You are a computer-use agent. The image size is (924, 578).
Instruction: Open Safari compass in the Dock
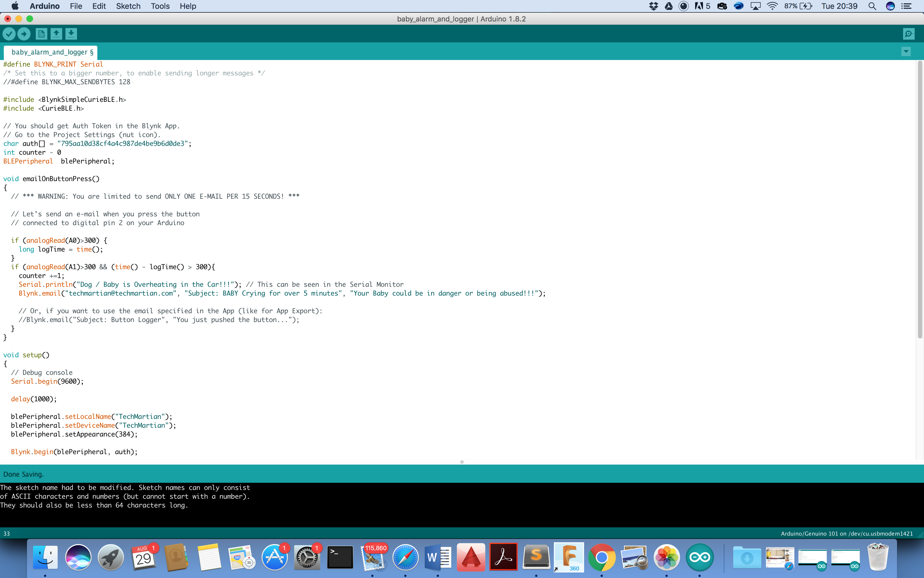(x=406, y=557)
